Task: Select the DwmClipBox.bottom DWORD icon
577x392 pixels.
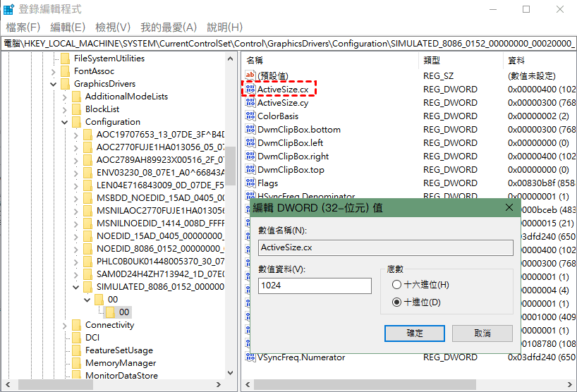Action: pyautogui.click(x=250, y=129)
